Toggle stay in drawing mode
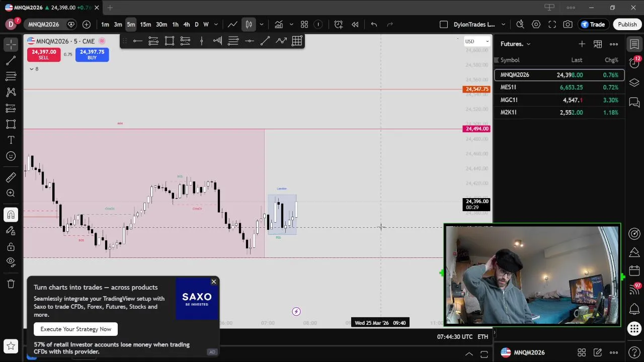This screenshot has width=644, height=362. (11, 231)
